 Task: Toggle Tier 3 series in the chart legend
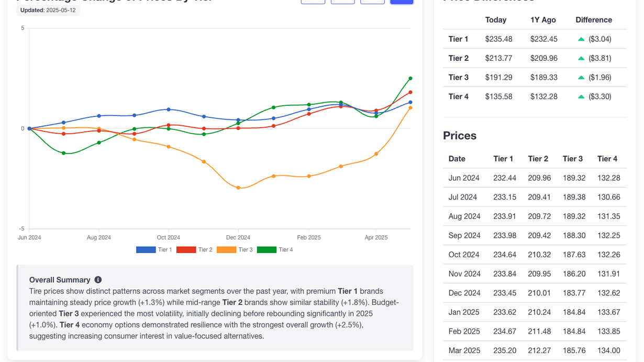245,250
